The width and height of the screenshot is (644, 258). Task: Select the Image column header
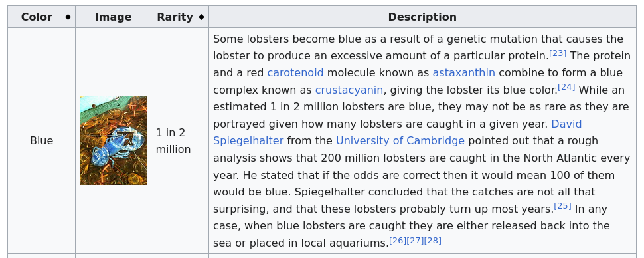pos(114,17)
